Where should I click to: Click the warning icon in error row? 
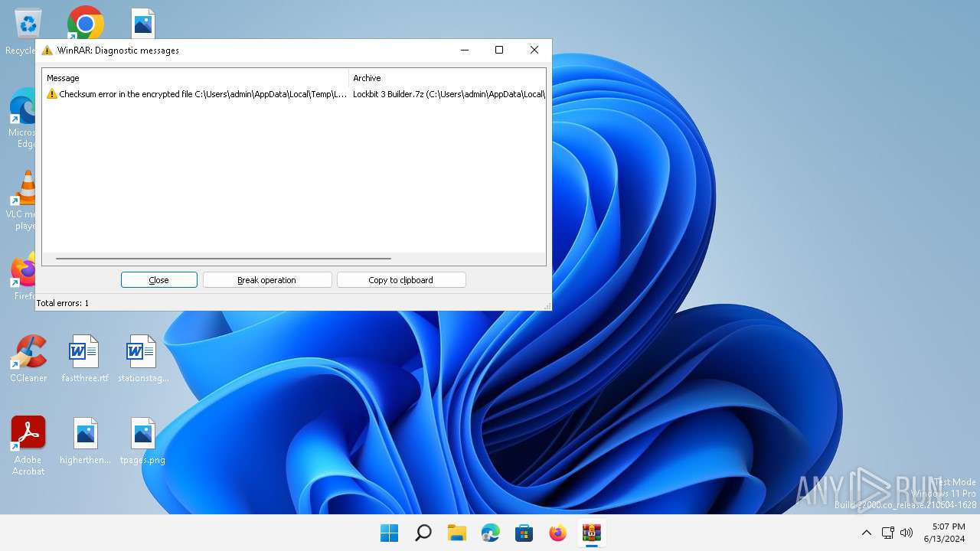52,94
